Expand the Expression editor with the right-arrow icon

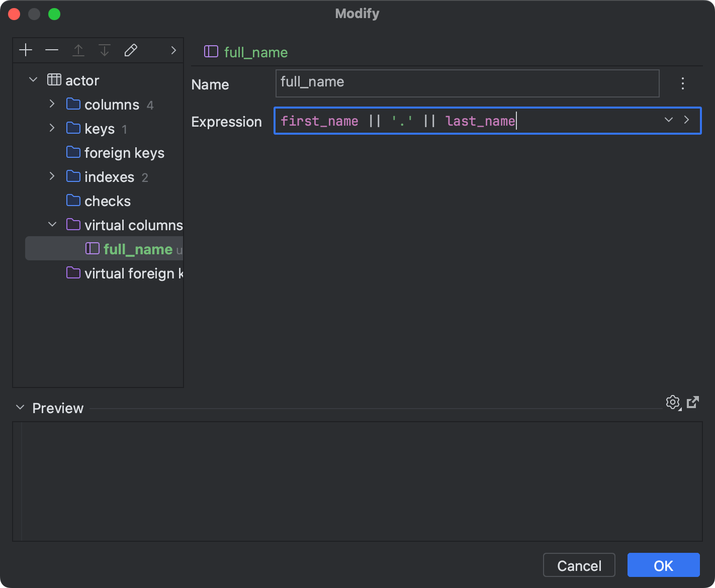687,120
